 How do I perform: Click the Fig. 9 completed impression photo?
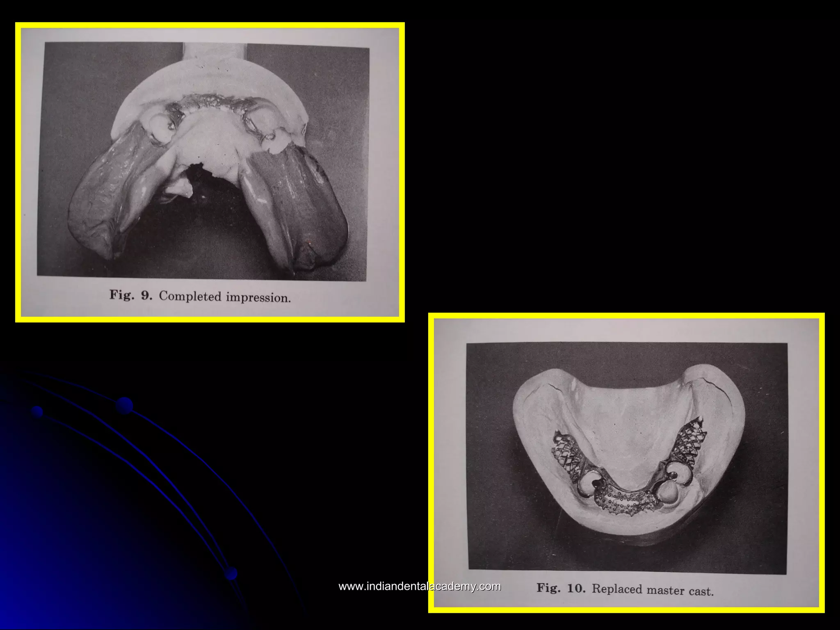click(x=204, y=162)
